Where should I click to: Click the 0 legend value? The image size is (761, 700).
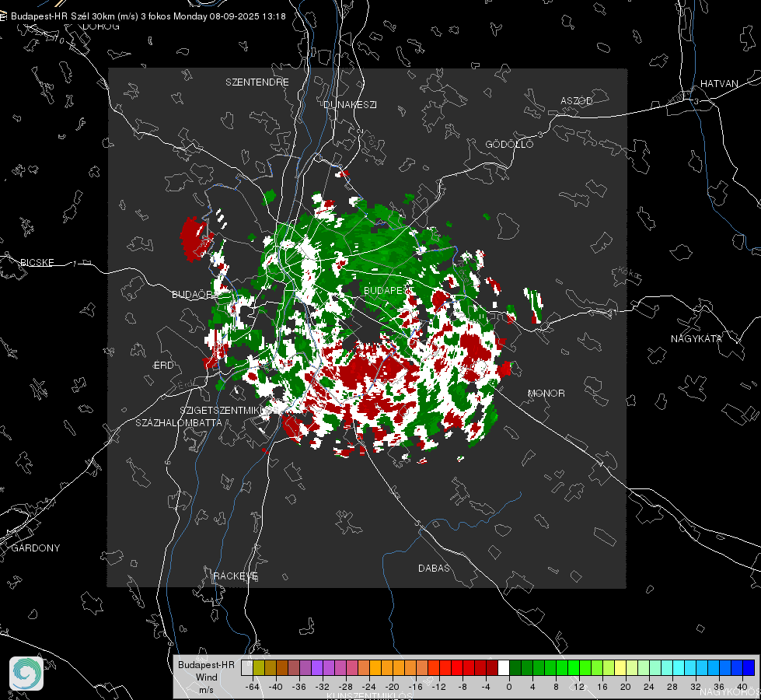[x=509, y=687]
